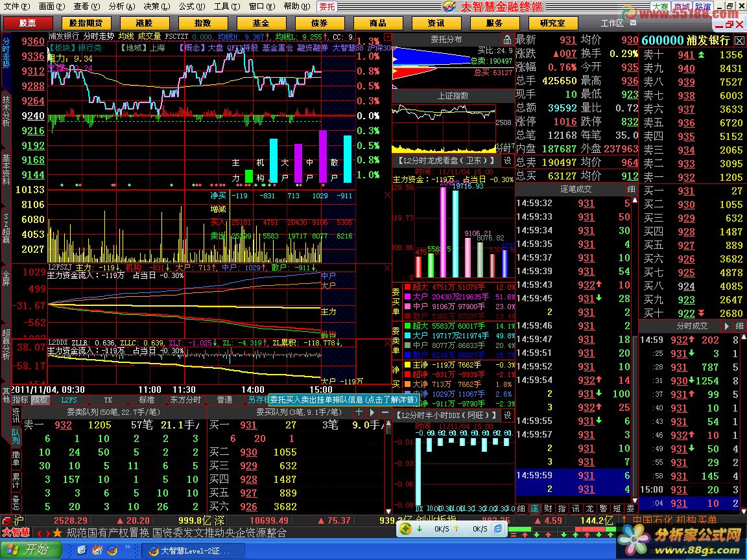Open the 工具(T) menu
747x560 pixels.
(x=227, y=6)
